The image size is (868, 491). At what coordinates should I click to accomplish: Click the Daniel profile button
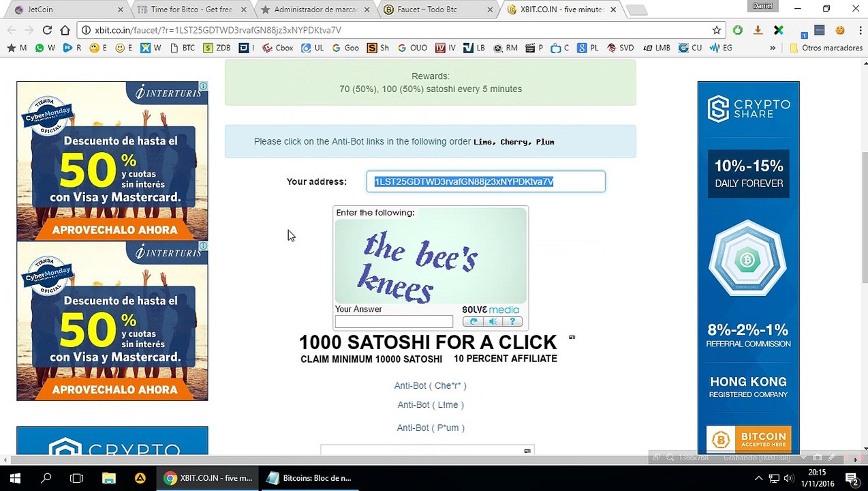coord(762,5)
